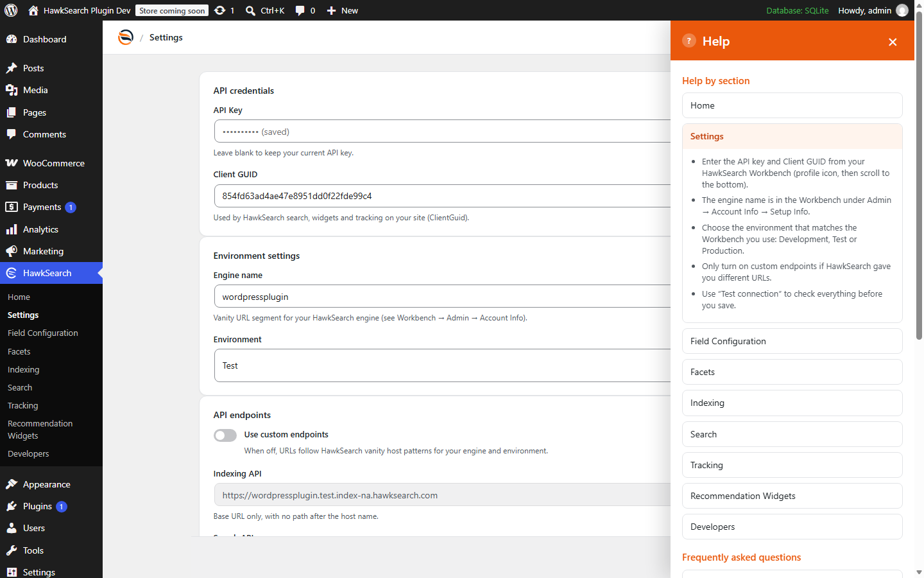Click the HawkSearch logo beside Settings breadcrumb
924x578 pixels.
point(126,37)
